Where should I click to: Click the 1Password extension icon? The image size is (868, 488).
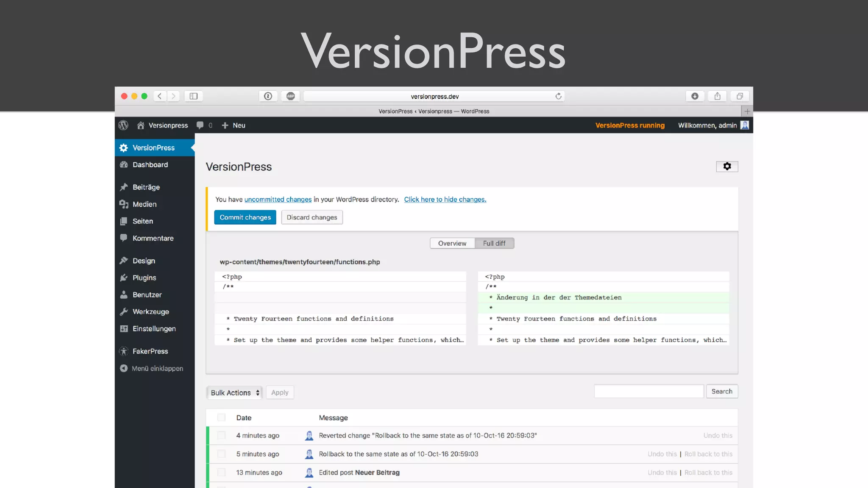point(268,96)
